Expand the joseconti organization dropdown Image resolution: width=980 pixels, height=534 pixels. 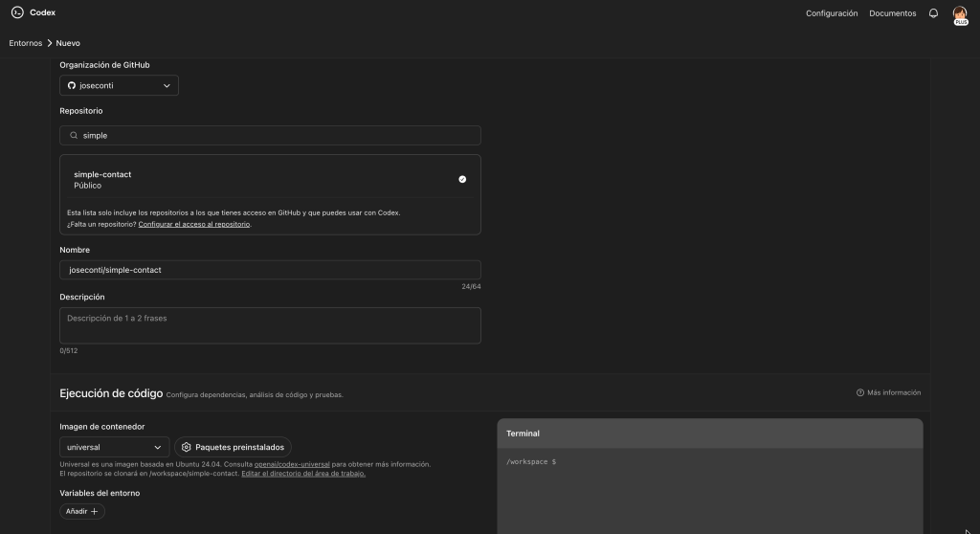(x=119, y=86)
